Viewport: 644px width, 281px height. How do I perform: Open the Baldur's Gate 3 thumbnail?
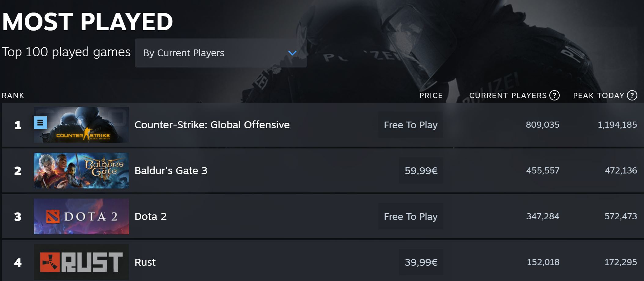(x=81, y=170)
